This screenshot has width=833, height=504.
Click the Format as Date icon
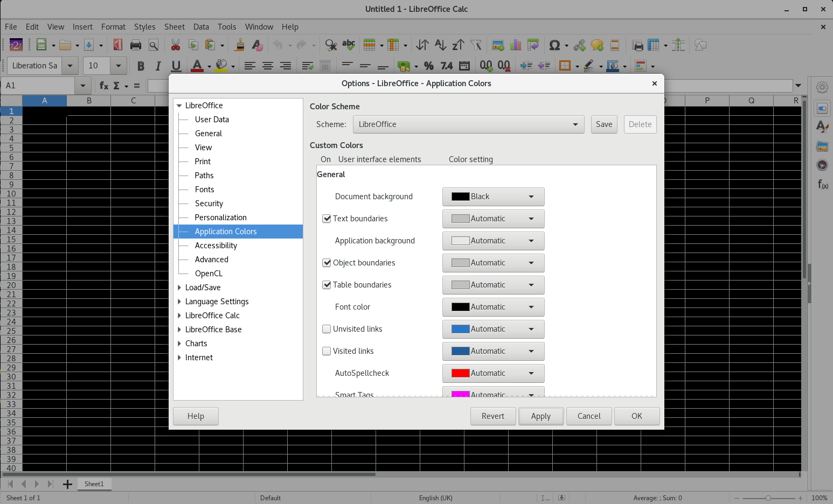pos(464,66)
